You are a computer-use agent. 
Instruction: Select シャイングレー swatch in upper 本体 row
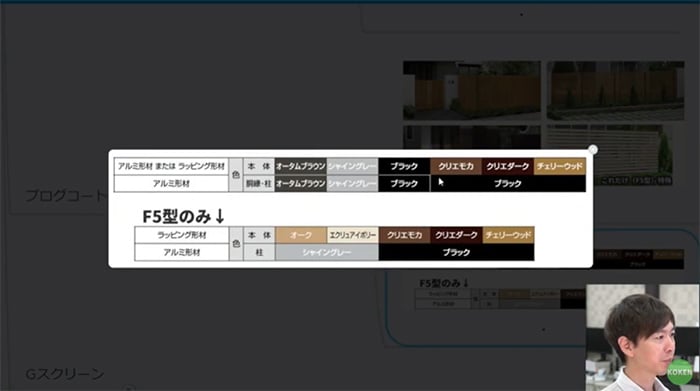click(x=352, y=166)
